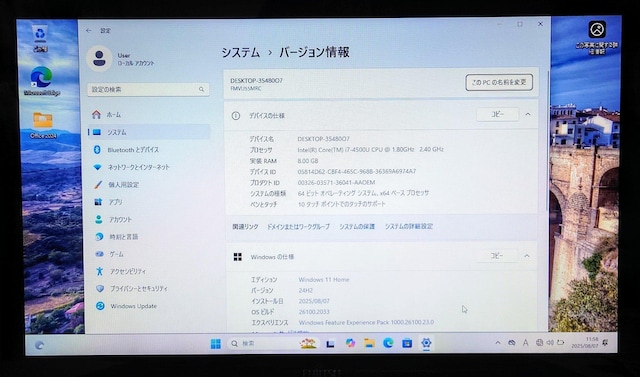
Task: Open the Office 2024 desktop folder
Action: (x=43, y=125)
